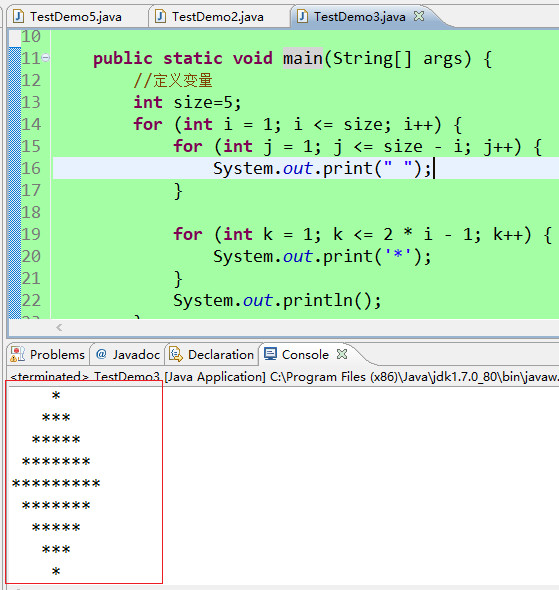
Task: Click line number 18 in the gutter
Action: click(x=31, y=212)
